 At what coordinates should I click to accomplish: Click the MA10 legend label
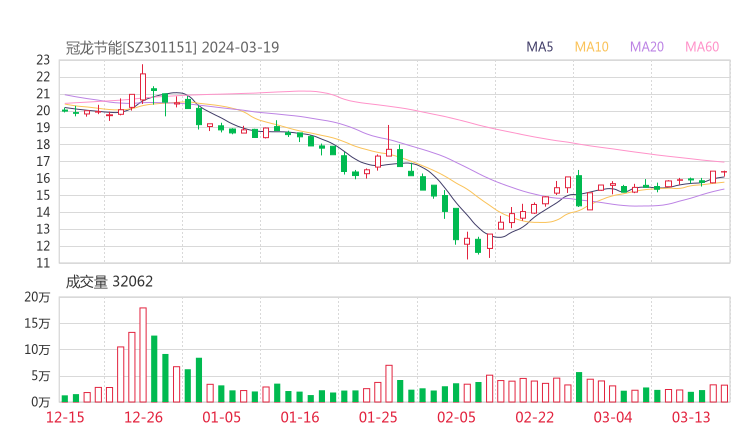pos(591,47)
